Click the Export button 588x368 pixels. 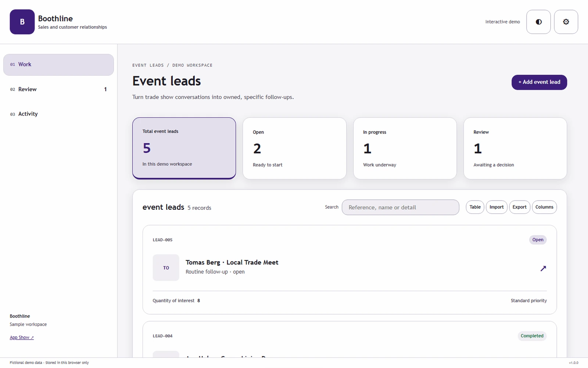(520, 207)
